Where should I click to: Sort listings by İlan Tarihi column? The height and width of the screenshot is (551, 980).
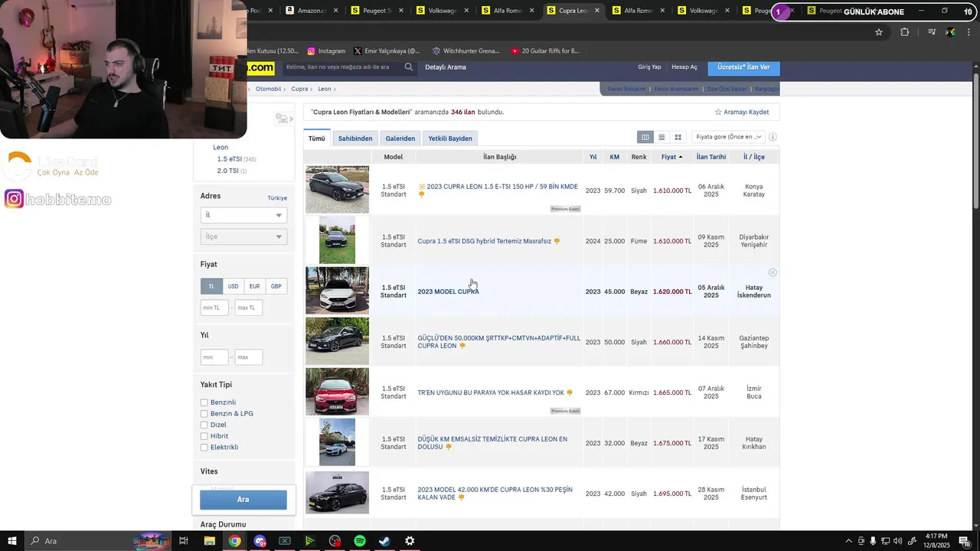pos(711,157)
